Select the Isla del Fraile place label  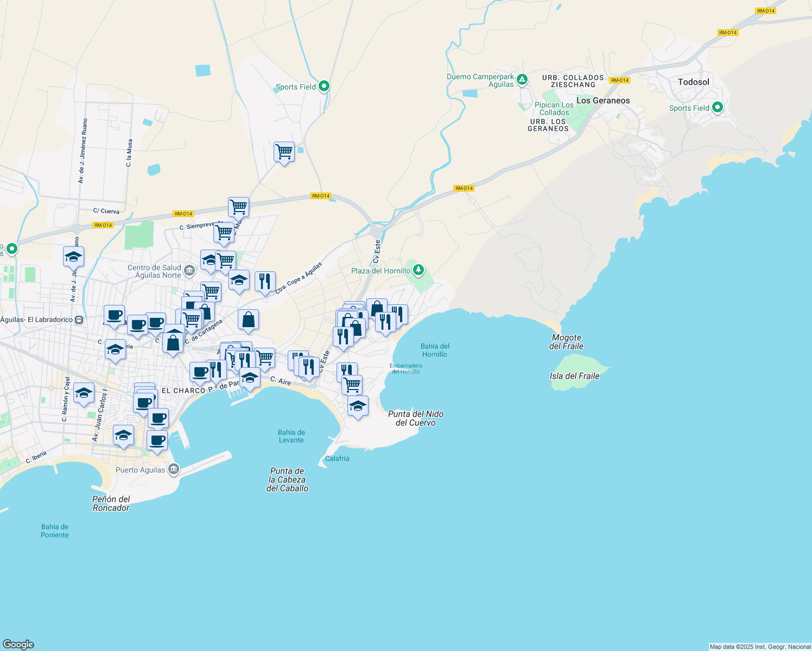pos(575,375)
